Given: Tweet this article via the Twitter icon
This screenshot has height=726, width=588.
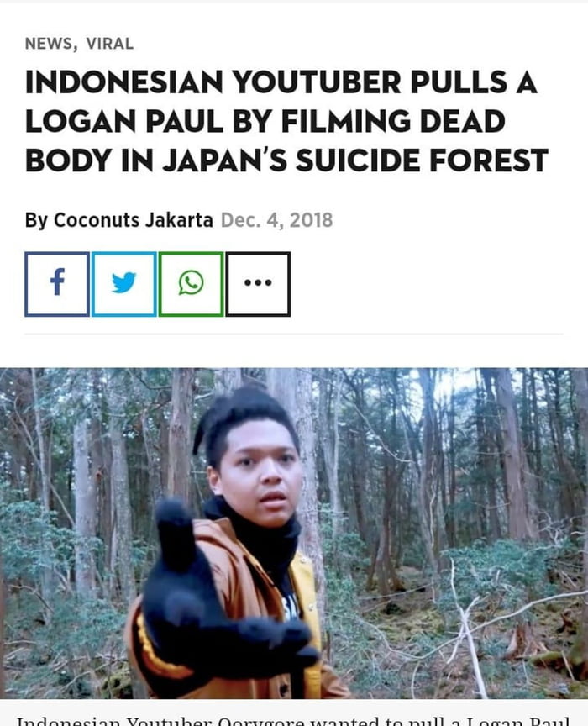Looking at the screenshot, I should tap(124, 284).
